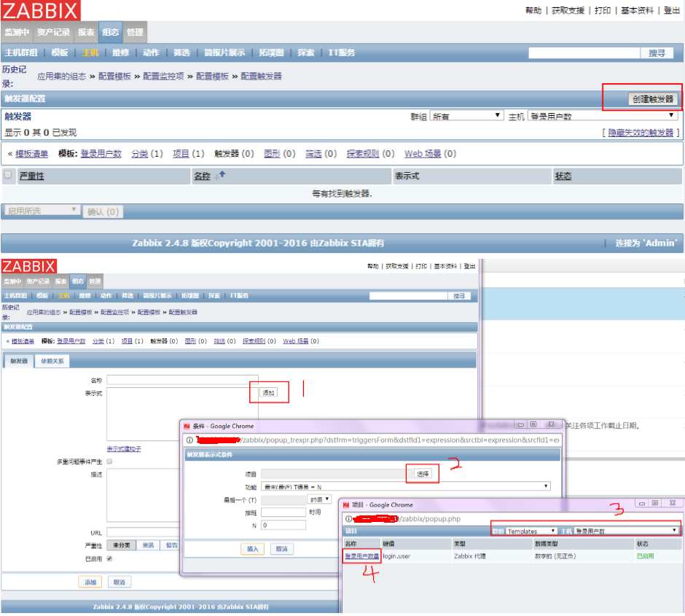
Task: Select 资讯 severity option
Action: [x=148, y=545]
